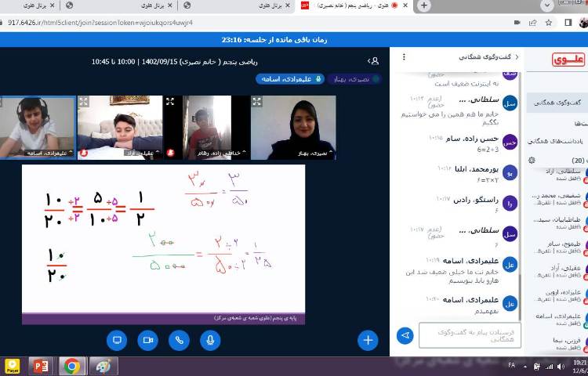This screenshot has width=588, height=376.
Task: Open the browser side panel icon
Action: [568, 23]
